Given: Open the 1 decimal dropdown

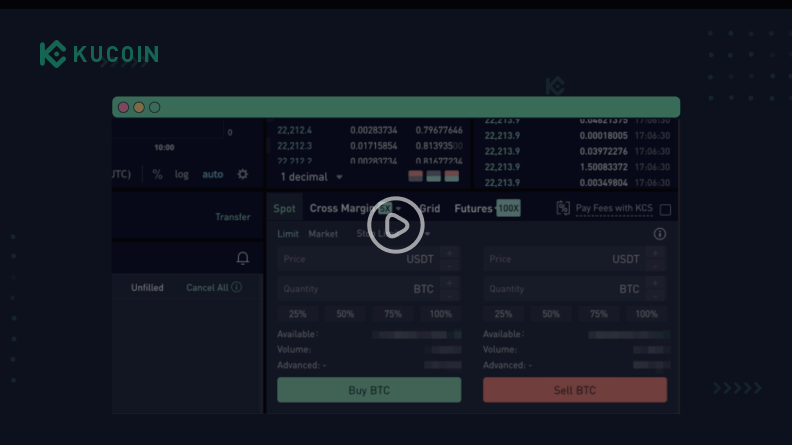Looking at the screenshot, I should 311,177.
